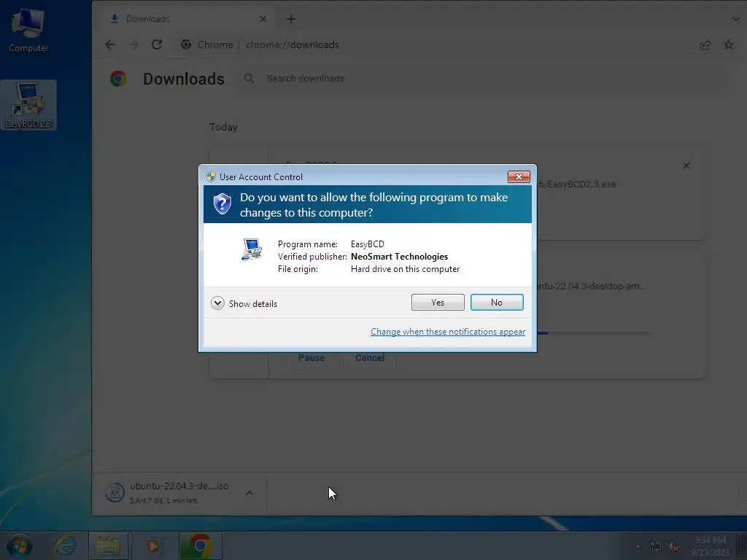747x560 pixels.
Task: Expand Show details in UAC dialog
Action: click(x=244, y=303)
